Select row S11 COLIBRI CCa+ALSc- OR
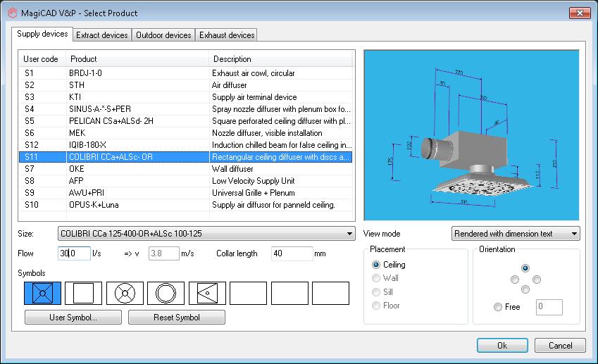Viewport: 598px width, 364px height. coord(186,157)
